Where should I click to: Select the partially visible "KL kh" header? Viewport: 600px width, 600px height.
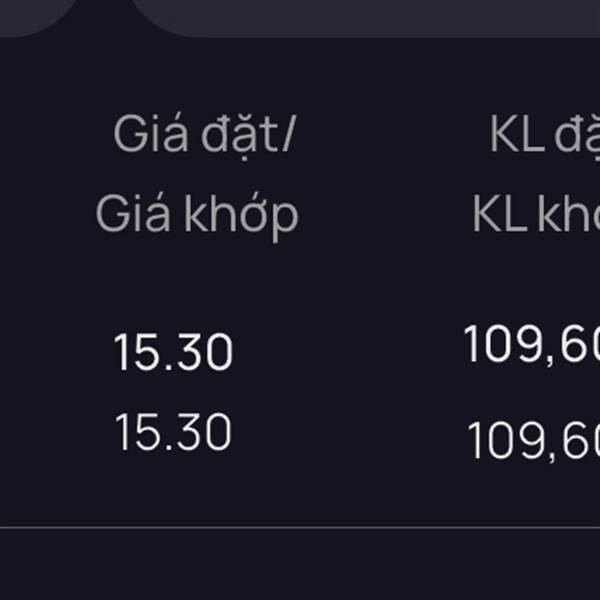[537, 214]
